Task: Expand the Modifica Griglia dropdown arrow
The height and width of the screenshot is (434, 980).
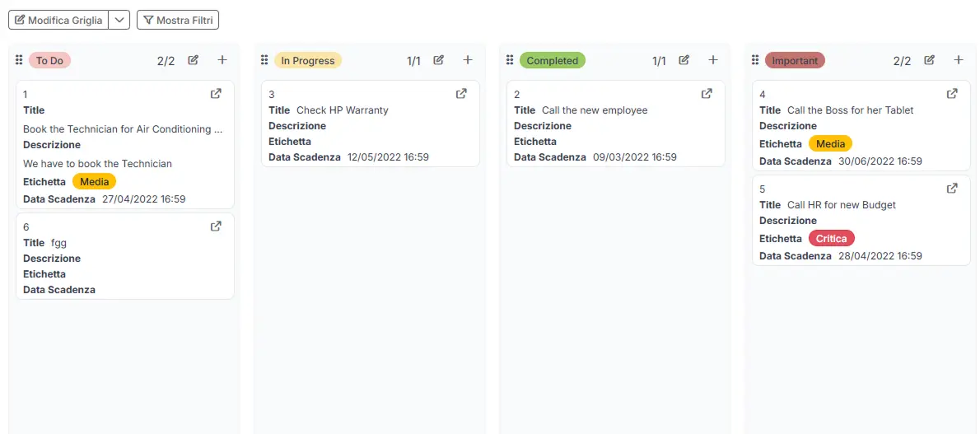Action: pyautogui.click(x=119, y=20)
